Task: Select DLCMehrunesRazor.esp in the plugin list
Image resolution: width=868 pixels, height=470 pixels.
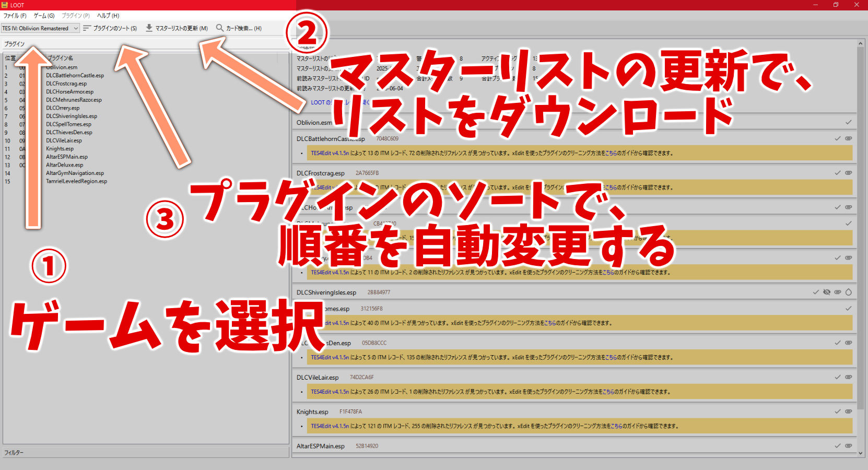Action: click(x=74, y=100)
